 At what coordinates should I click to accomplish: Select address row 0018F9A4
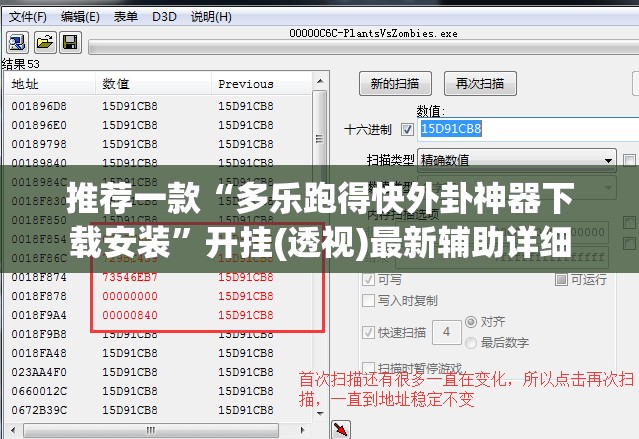(158, 315)
